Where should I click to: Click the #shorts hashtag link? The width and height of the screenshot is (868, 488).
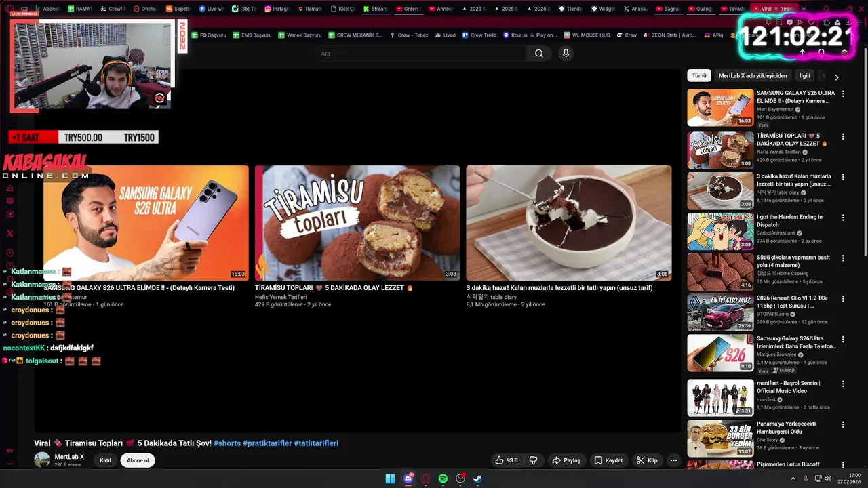coord(227,443)
